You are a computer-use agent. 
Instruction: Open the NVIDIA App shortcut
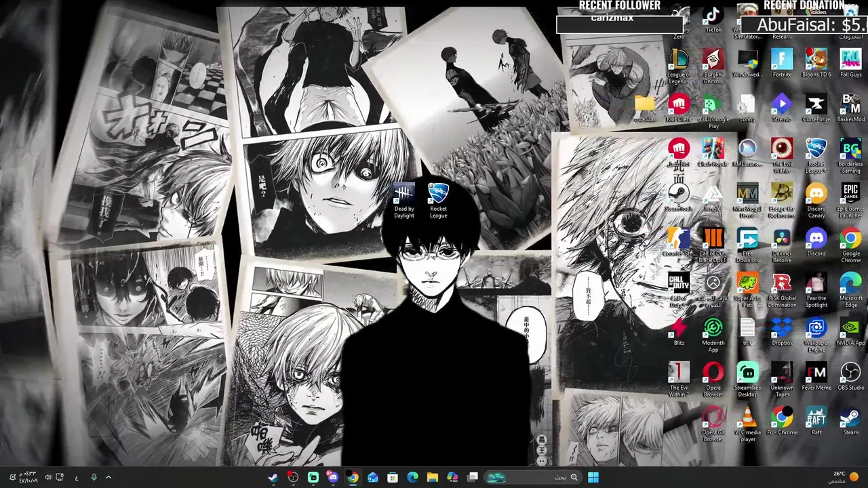[x=851, y=331]
